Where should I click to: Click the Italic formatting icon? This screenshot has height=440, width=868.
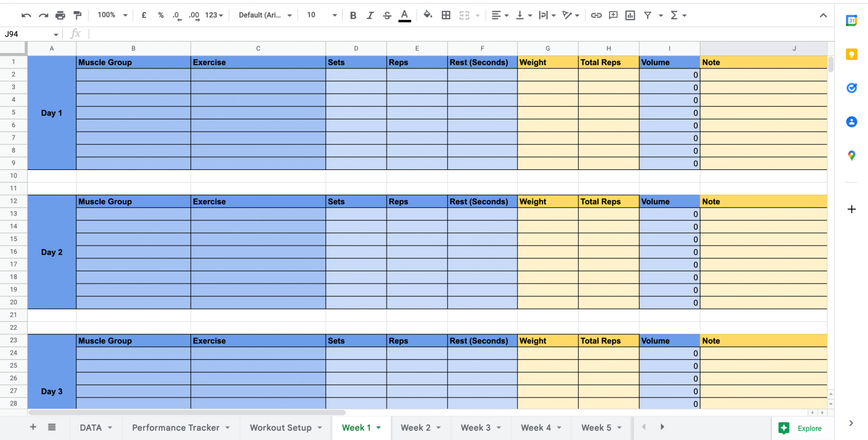click(369, 15)
